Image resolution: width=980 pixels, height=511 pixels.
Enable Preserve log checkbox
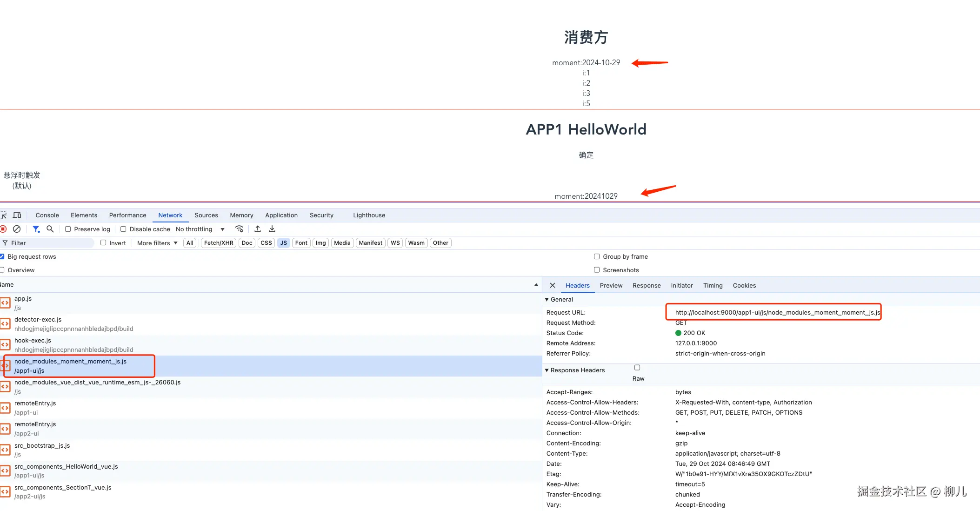(x=68, y=229)
